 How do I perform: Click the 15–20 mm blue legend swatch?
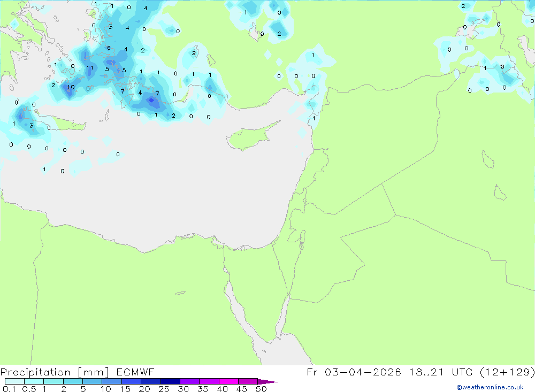(x=131, y=381)
